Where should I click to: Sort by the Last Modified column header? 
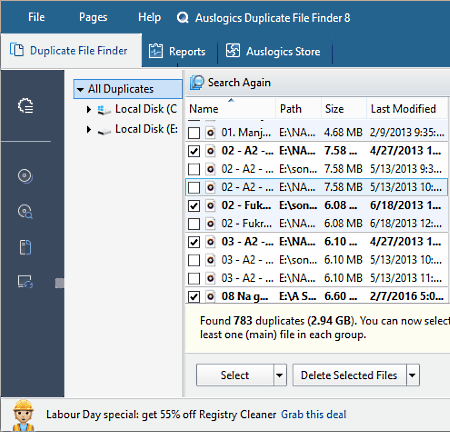[x=407, y=109]
